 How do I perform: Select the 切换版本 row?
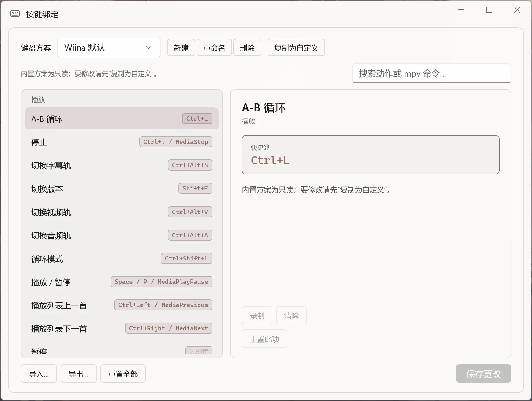[x=122, y=189]
